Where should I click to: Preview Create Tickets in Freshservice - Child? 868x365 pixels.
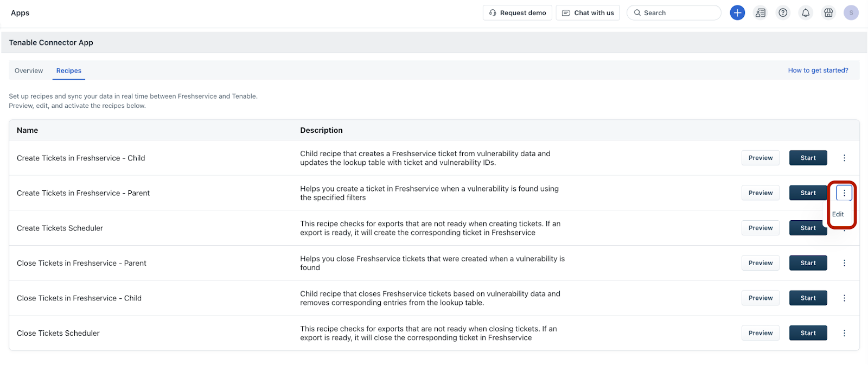pyautogui.click(x=761, y=158)
